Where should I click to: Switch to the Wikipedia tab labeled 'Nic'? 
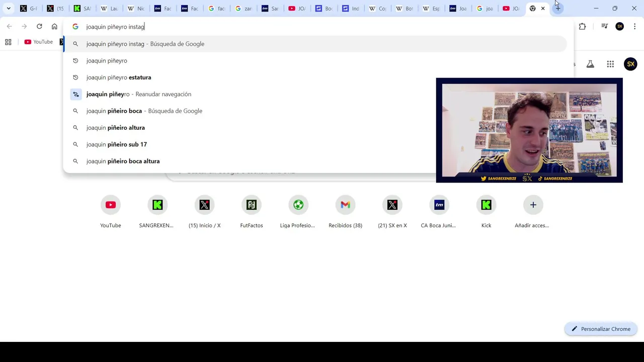[x=136, y=9]
